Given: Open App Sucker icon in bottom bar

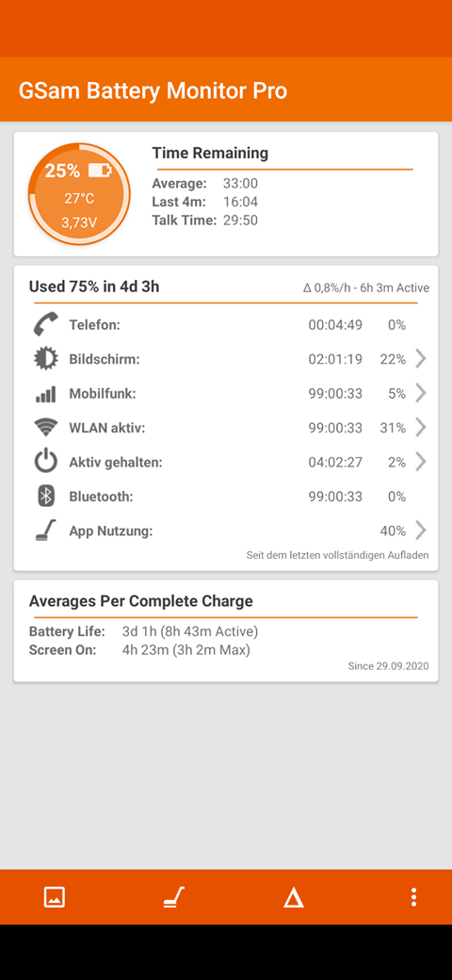Looking at the screenshot, I should 173,897.
